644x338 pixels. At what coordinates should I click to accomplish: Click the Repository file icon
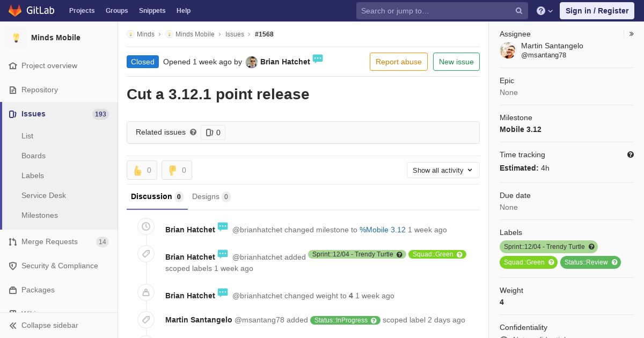[13, 90]
